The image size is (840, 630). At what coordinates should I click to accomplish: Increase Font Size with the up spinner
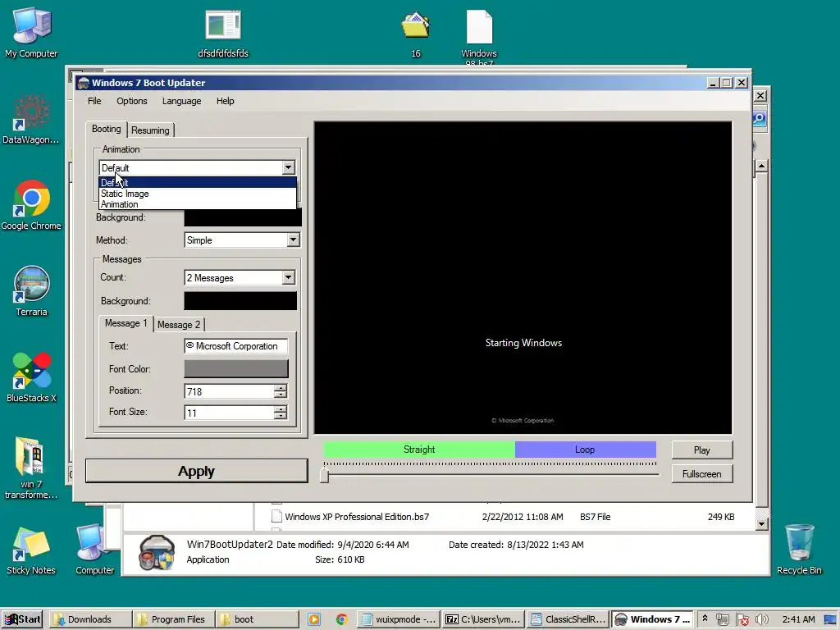281,409
